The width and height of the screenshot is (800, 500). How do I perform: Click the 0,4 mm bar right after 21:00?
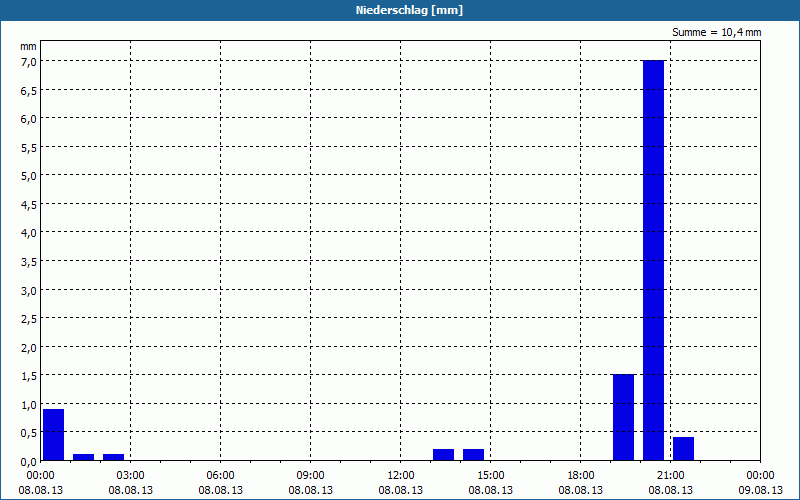683,449
